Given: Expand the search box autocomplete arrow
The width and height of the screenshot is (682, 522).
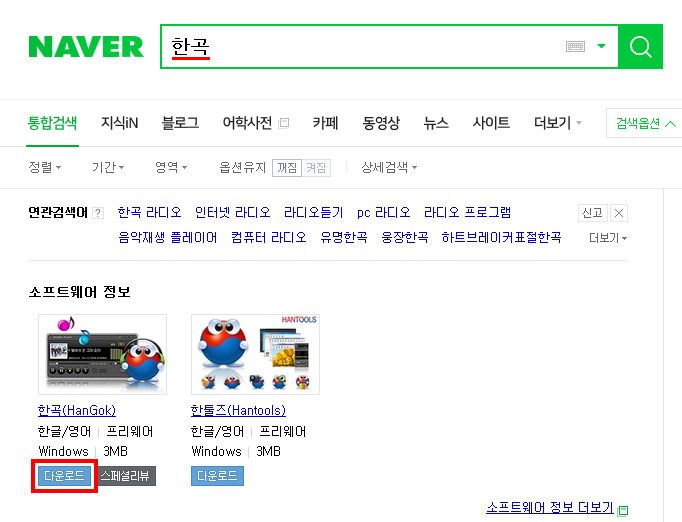Looking at the screenshot, I should (602, 46).
